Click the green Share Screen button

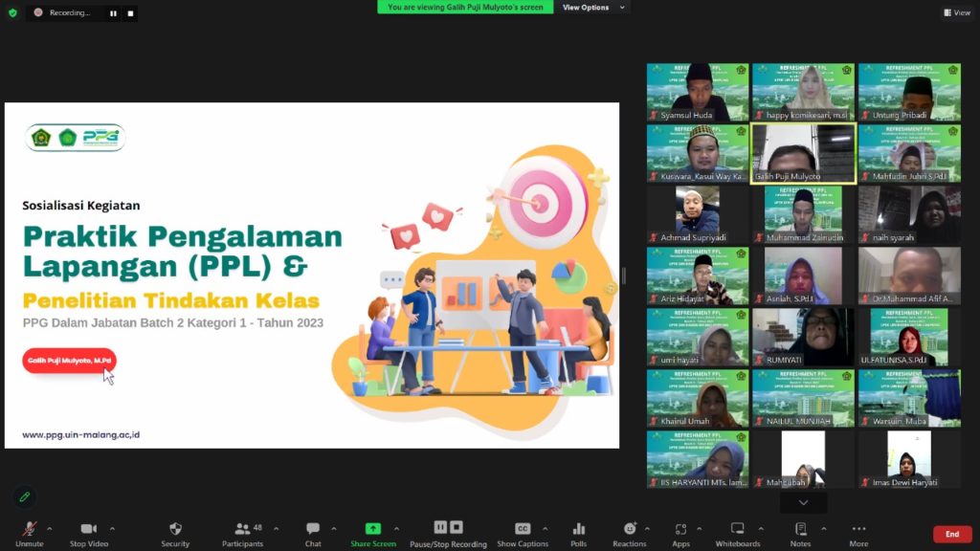[373, 534]
